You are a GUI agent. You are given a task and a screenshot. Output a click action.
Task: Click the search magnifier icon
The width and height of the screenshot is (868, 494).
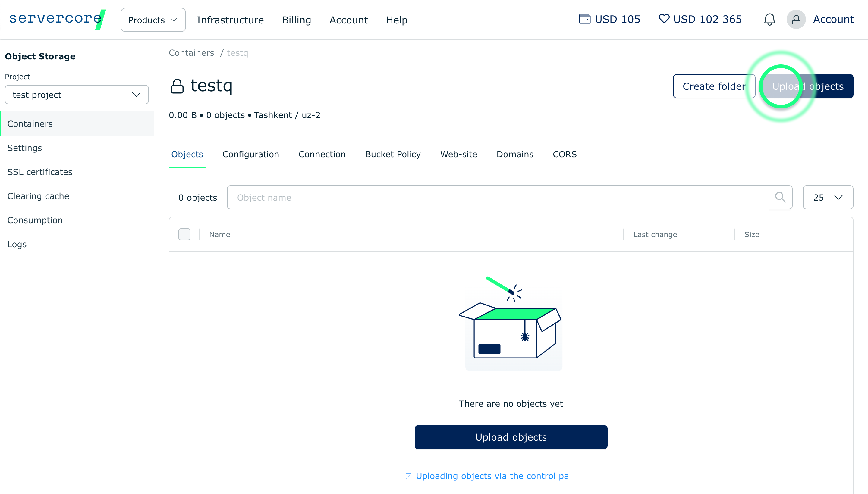(x=780, y=197)
